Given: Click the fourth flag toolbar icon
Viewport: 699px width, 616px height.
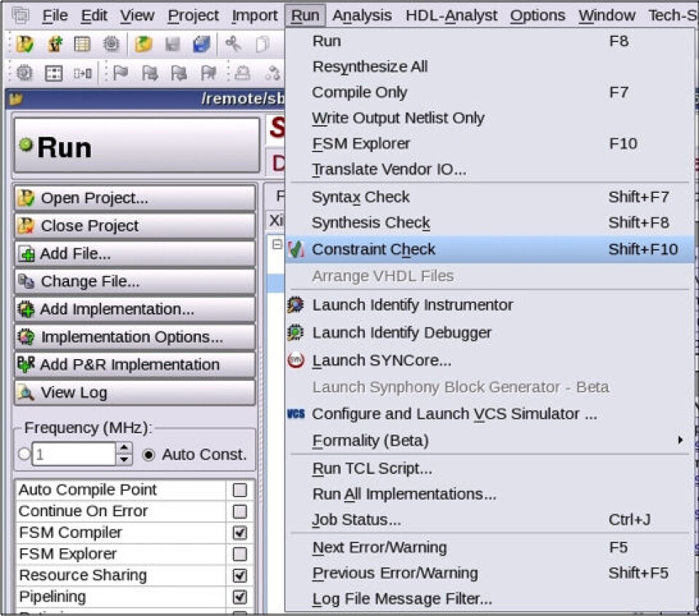Looking at the screenshot, I should pos(208,73).
